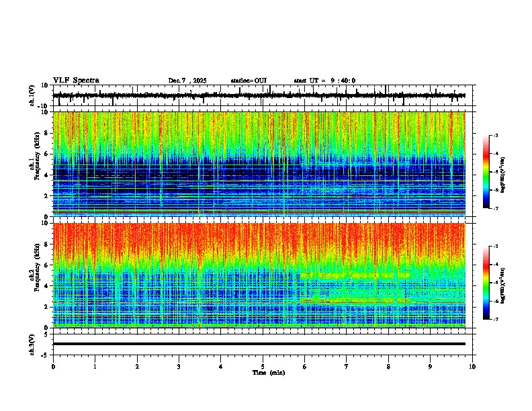Click the 'start UT = 9:40:0' header text
Viewport: 532px width, 411px height.
324,81
